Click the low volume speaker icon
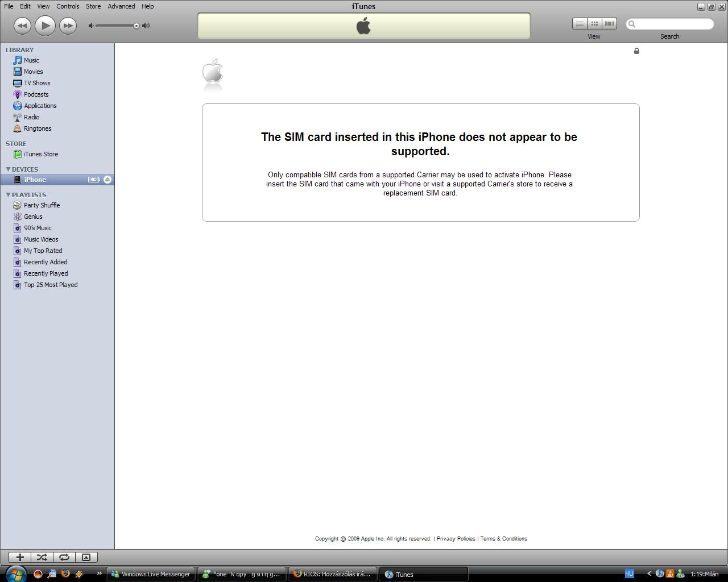This screenshot has width=728, height=582. (91, 26)
